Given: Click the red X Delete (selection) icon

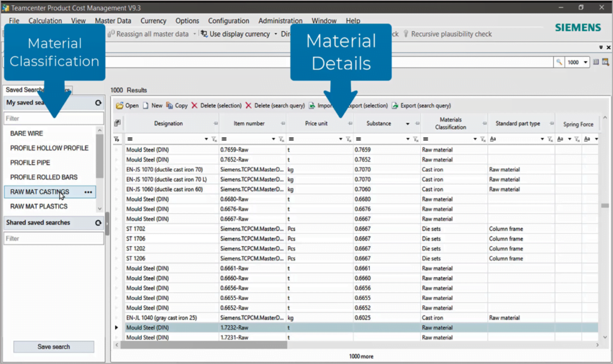Looking at the screenshot, I should click(x=194, y=105).
